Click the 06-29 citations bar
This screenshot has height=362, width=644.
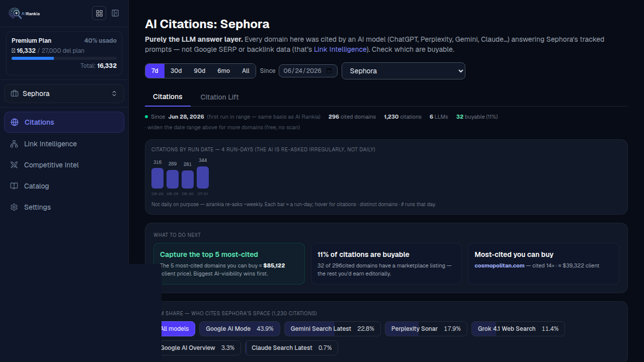173,179
